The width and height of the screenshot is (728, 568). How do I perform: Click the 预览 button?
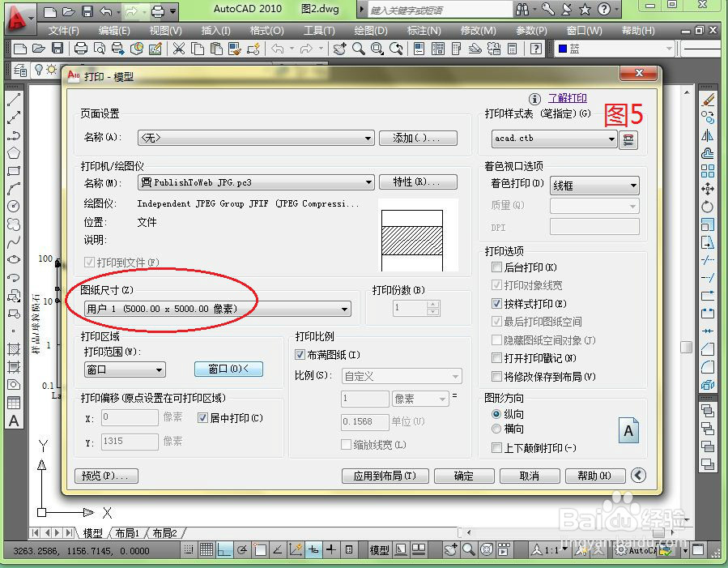105,476
